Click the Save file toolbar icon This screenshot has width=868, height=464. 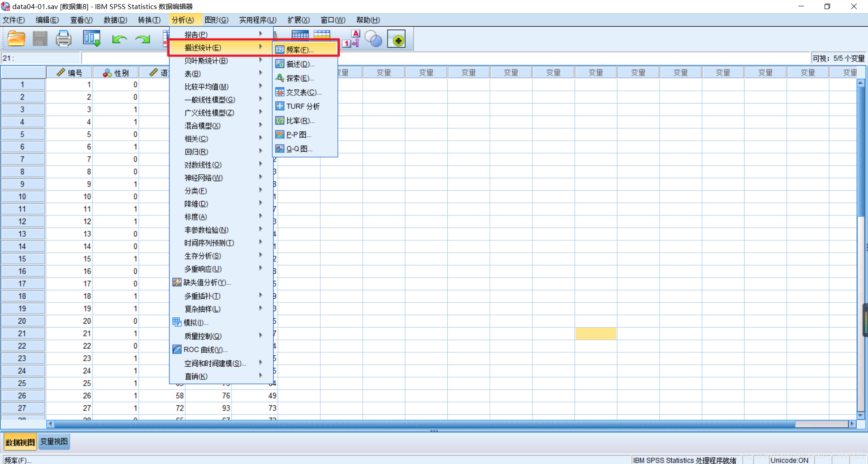click(40, 39)
